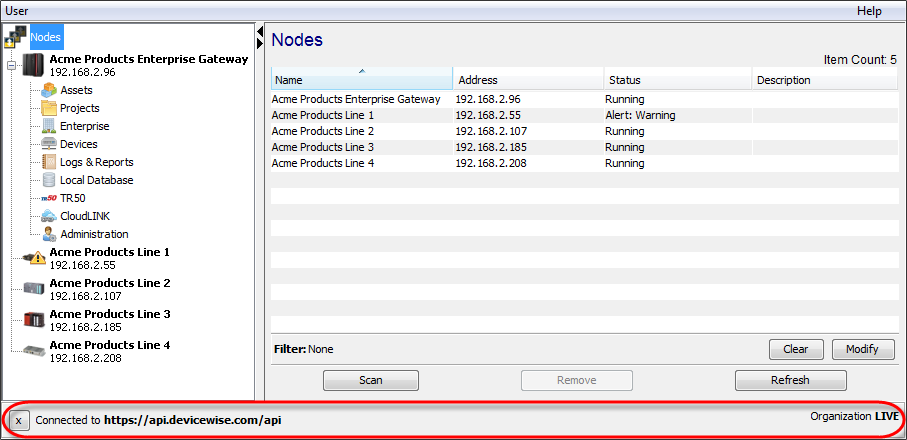Click the TR50 icon
This screenshot has width=907, height=440.
(49, 198)
